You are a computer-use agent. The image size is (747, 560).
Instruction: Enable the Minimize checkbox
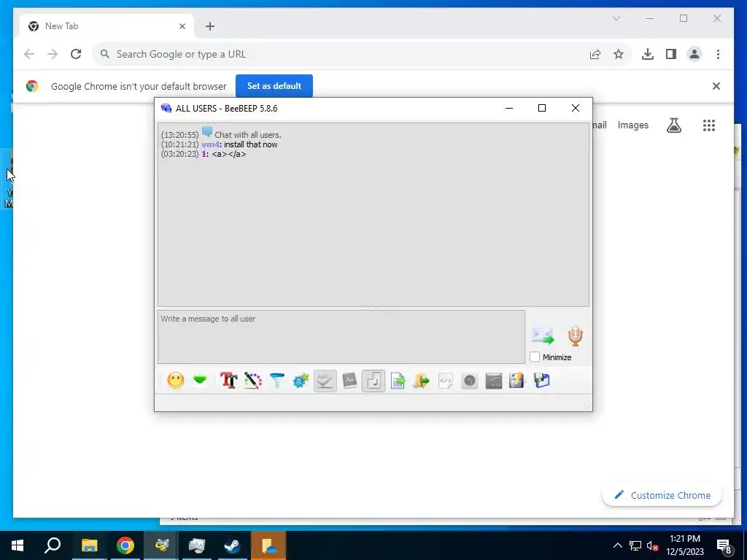click(x=535, y=357)
